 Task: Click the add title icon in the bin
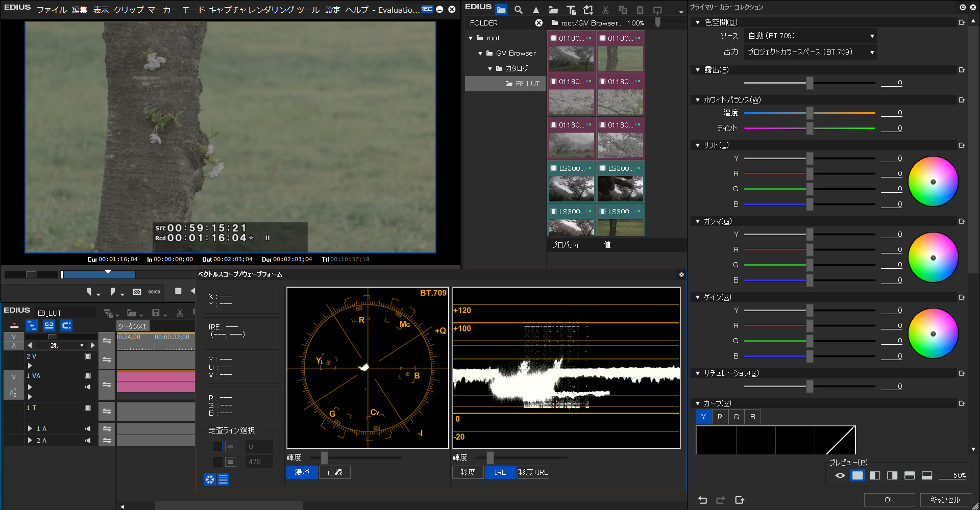571,10
